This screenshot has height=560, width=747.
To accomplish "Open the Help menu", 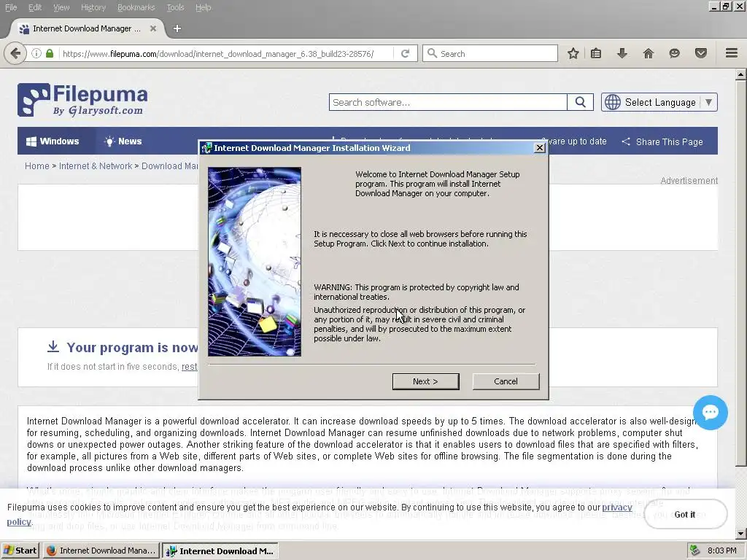I will pyautogui.click(x=203, y=7).
